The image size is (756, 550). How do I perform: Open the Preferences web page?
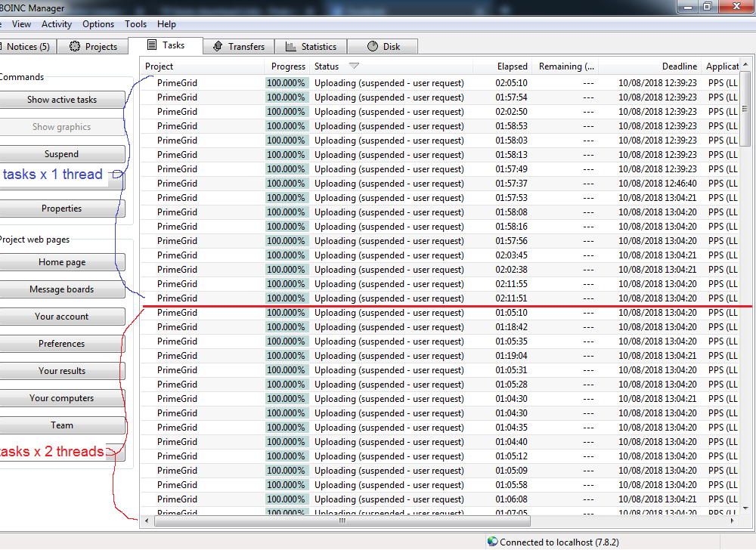tap(62, 344)
